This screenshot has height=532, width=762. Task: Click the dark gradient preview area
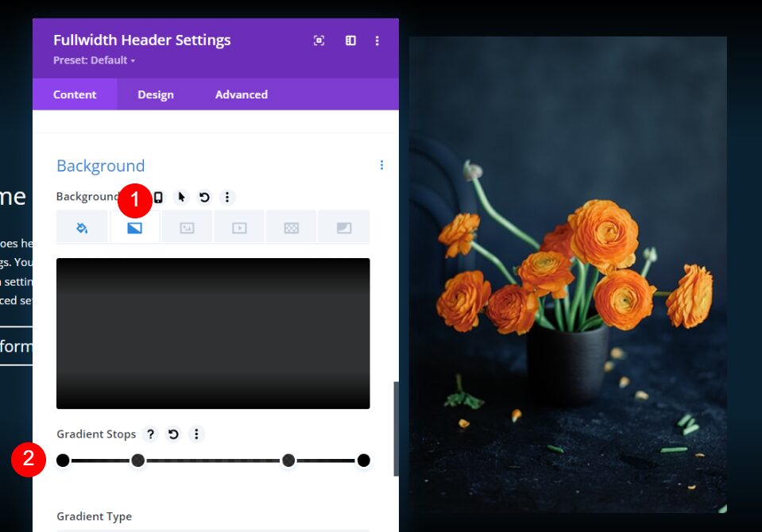[x=213, y=333]
